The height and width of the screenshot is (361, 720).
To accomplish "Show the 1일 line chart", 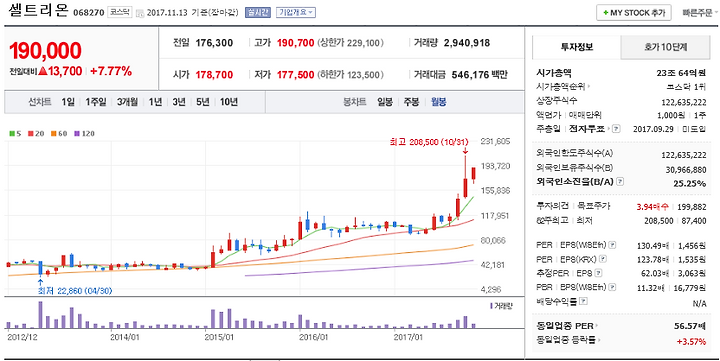I will [68, 102].
